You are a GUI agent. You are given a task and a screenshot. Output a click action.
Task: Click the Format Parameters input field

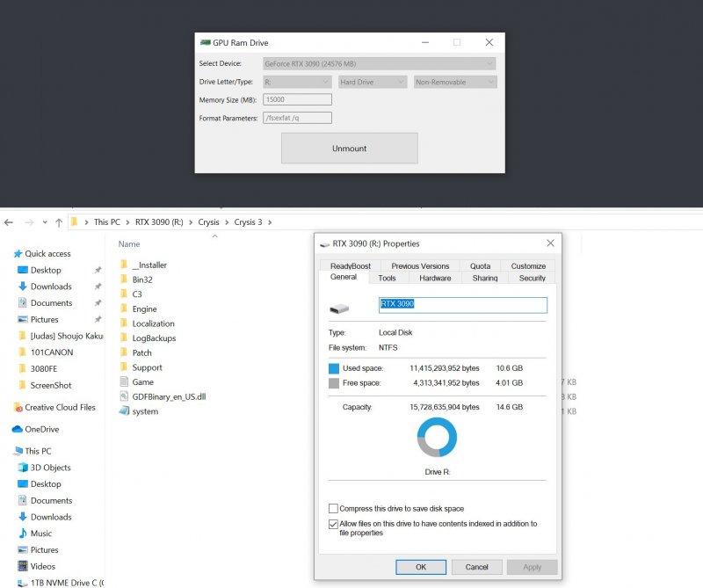pyautogui.click(x=297, y=118)
